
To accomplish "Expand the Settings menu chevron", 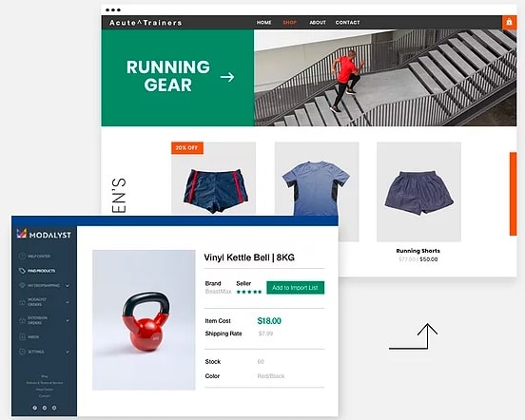I will click(x=68, y=352).
